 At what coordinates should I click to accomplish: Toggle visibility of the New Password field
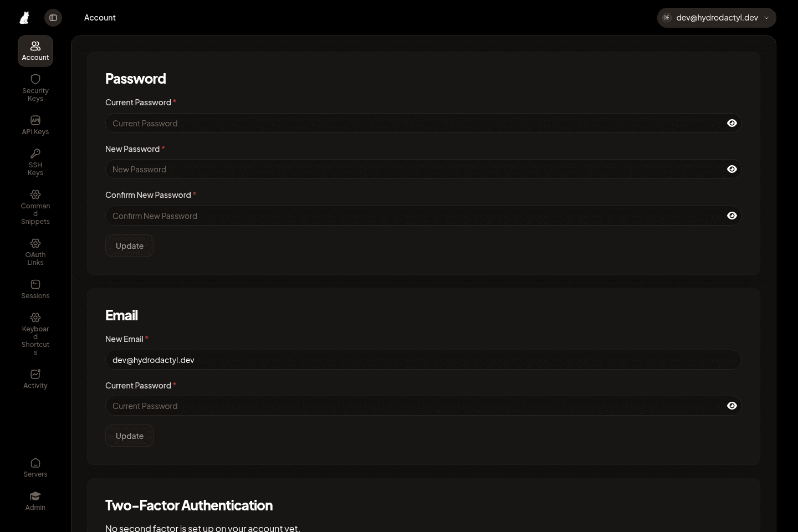(732, 169)
